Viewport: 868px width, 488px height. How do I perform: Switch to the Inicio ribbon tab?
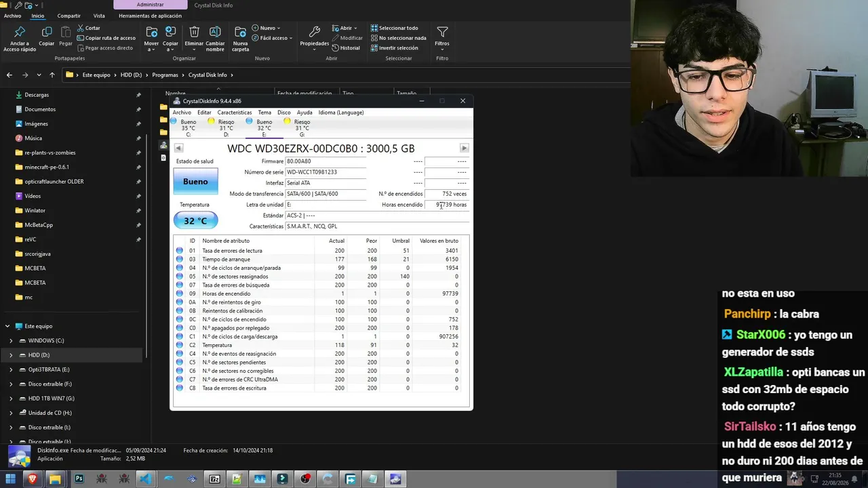click(x=38, y=16)
